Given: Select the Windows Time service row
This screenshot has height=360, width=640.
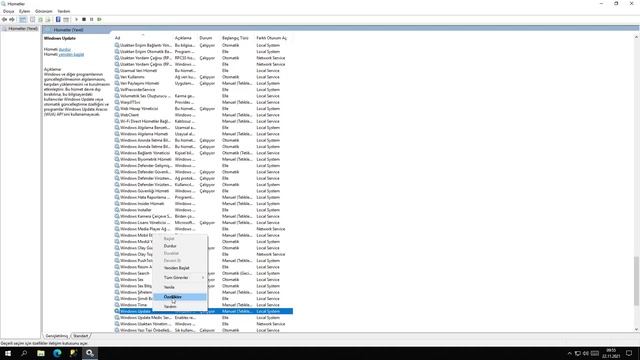Looking at the screenshot, I should (x=203, y=305).
